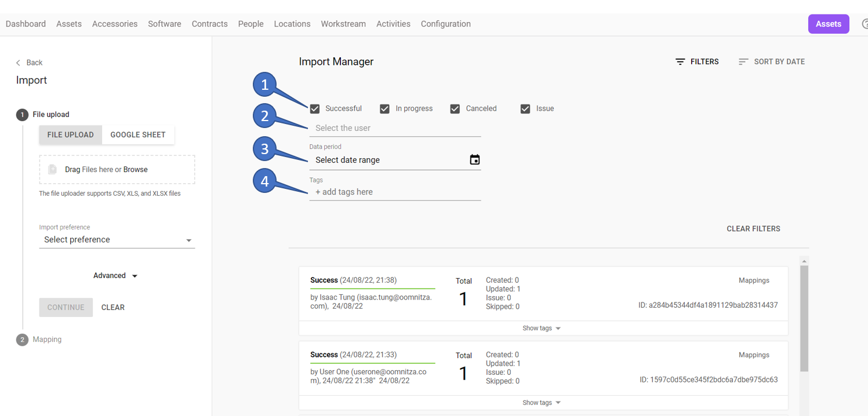This screenshot has height=416, width=868.
Task: Click the Select the user field
Action: point(395,128)
